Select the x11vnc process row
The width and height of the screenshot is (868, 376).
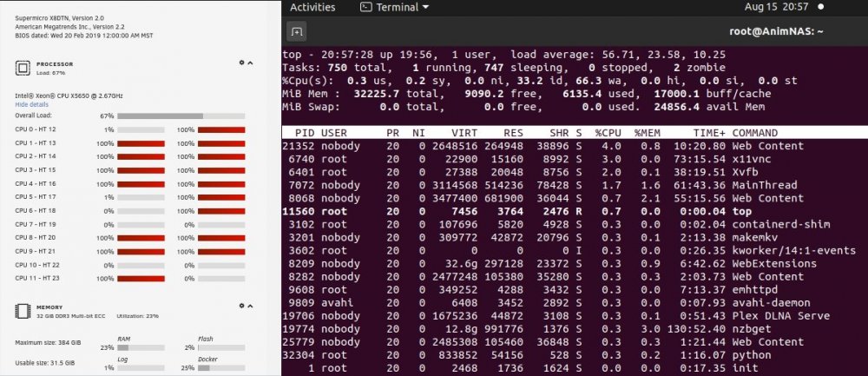tap(574, 159)
